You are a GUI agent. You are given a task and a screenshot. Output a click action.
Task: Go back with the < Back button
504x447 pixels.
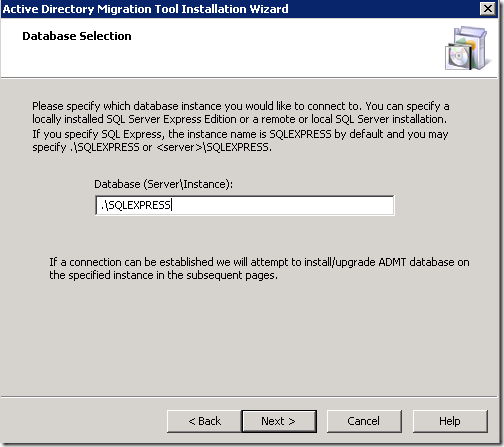204,421
